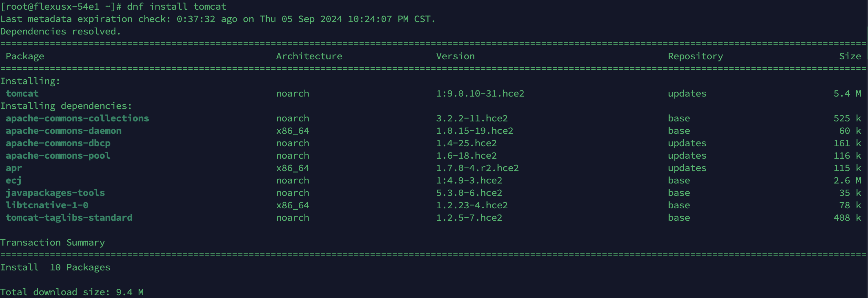
Task: Click the apache-commons-daemon package name
Action: (x=63, y=131)
